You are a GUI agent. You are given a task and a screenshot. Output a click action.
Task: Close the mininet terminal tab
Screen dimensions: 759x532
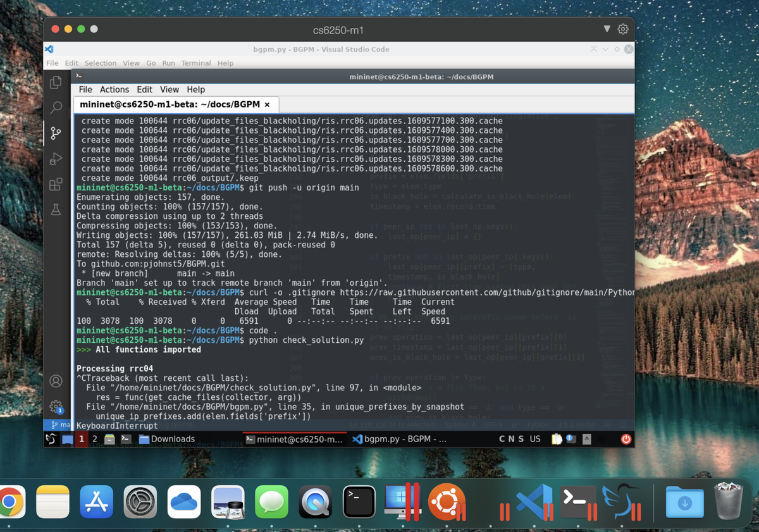[x=267, y=104]
